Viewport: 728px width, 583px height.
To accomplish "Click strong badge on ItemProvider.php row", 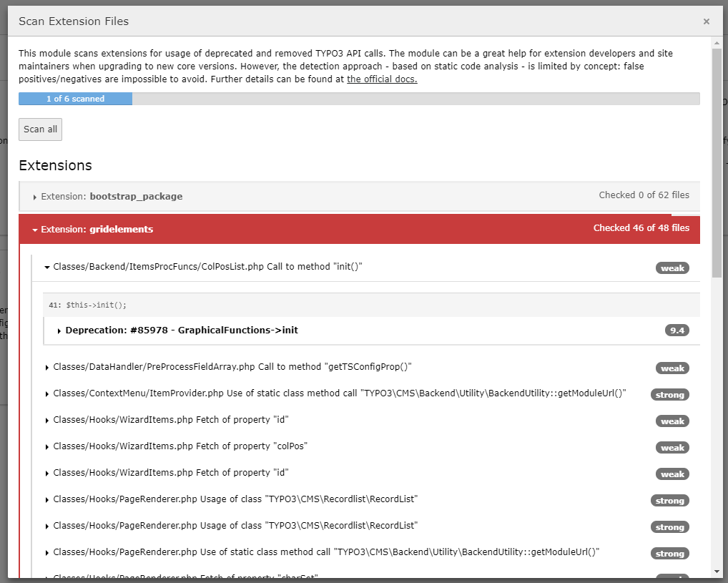I will click(669, 395).
